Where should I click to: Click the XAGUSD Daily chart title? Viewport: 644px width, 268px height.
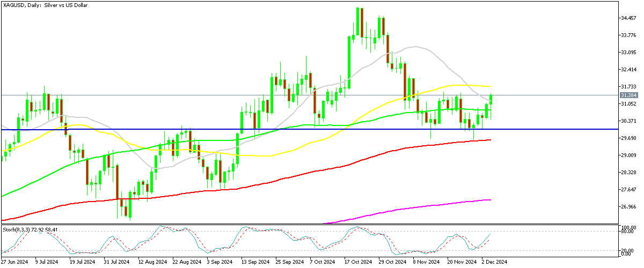click(46, 5)
